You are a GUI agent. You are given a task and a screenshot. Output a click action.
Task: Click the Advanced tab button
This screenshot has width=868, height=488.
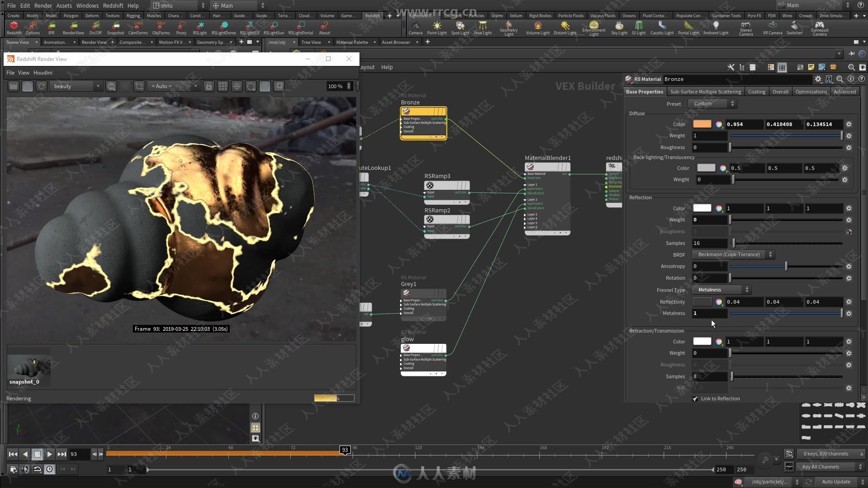pos(845,91)
